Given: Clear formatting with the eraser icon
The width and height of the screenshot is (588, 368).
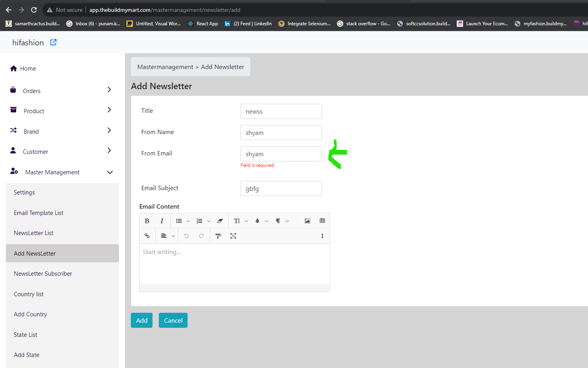Looking at the screenshot, I should 220,221.
